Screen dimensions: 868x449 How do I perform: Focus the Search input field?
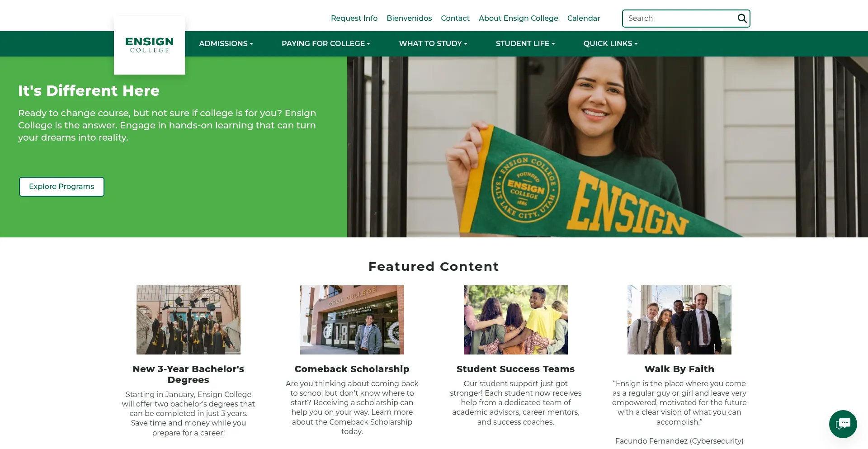click(x=679, y=19)
